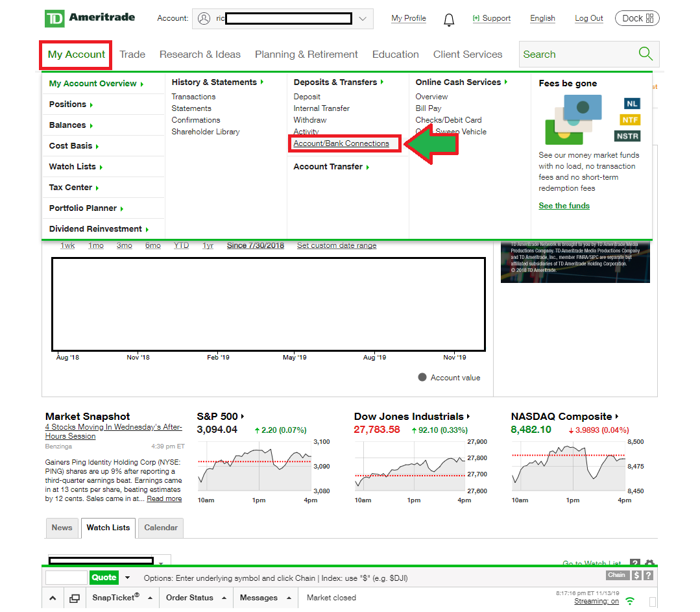
Task: Click the TD Ameritrade logo
Action: click(x=90, y=18)
